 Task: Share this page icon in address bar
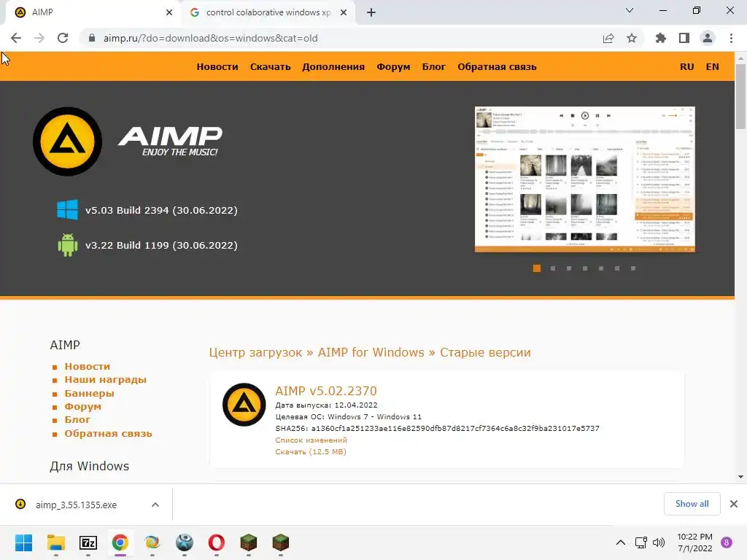(608, 38)
